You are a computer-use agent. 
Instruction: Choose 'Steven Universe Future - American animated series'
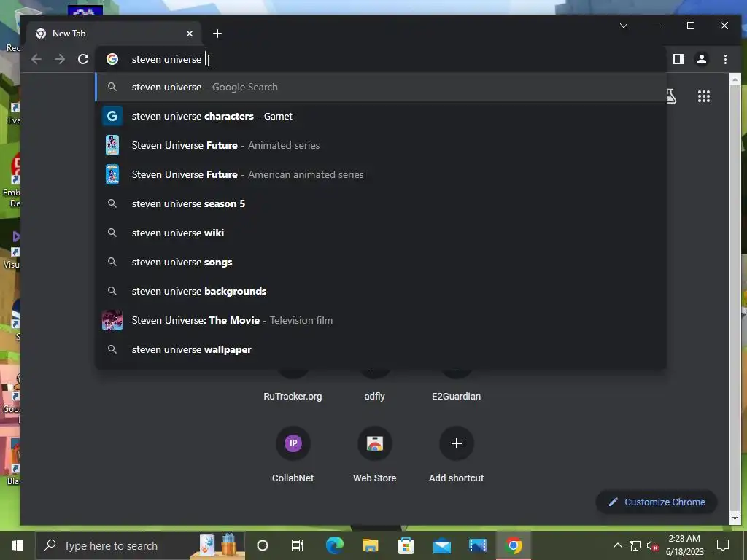381,174
